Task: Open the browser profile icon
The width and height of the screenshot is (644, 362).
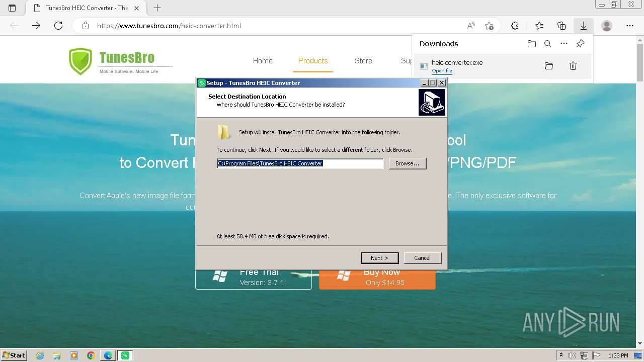Action: tap(607, 26)
